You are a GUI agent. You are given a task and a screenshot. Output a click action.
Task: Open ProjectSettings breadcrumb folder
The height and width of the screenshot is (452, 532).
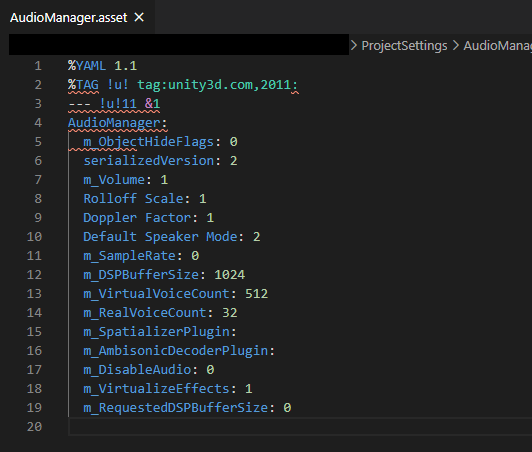[x=404, y=45]
